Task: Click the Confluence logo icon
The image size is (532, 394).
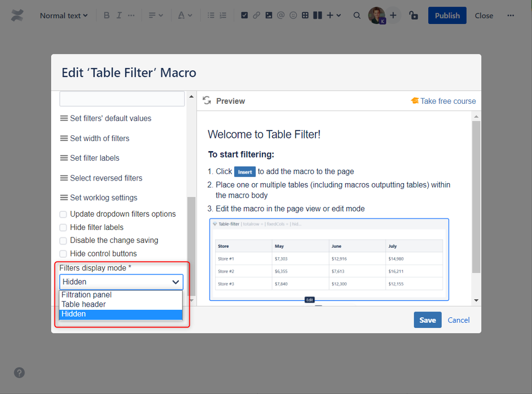Action: tap(17, 15)
